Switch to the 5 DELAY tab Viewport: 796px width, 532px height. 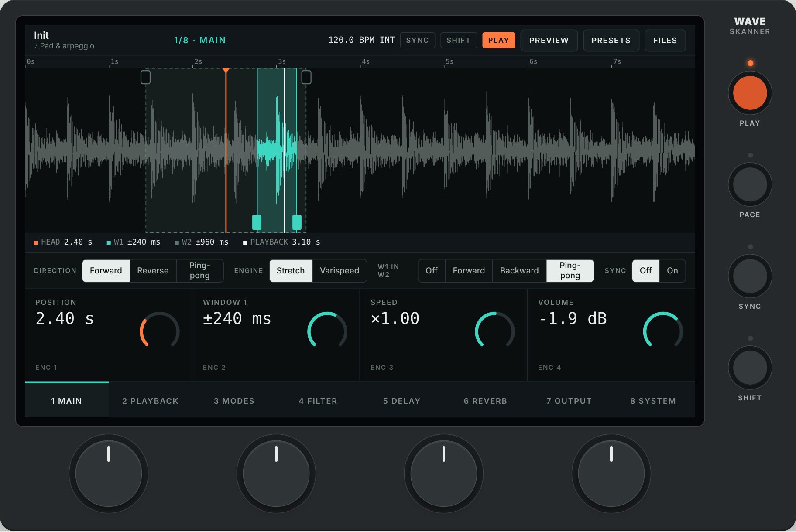coord(402,400)
